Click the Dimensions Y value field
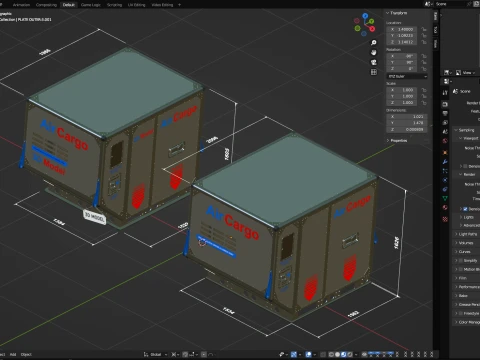This screenshot has height=360, width=480. coord(407,123)
